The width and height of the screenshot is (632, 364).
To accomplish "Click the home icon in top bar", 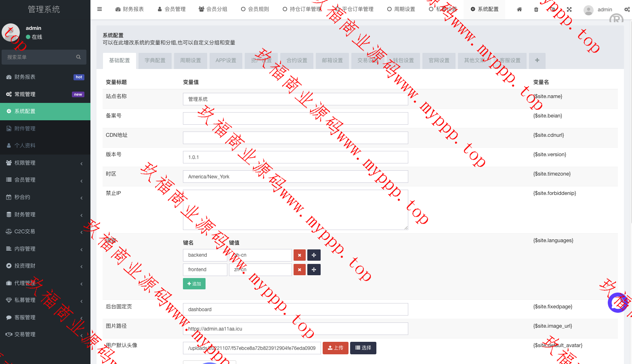I will tap(519, 9).
